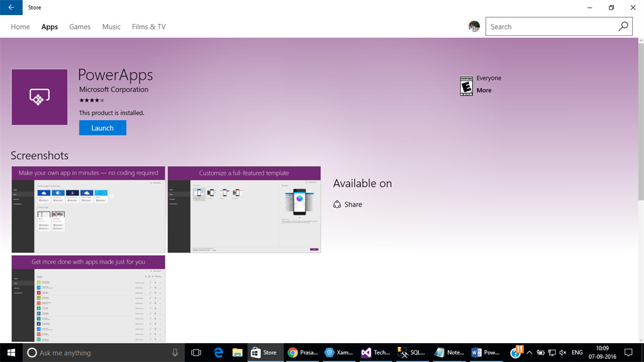
Task: Go to Films & TV tab
Action: (148, 26)
